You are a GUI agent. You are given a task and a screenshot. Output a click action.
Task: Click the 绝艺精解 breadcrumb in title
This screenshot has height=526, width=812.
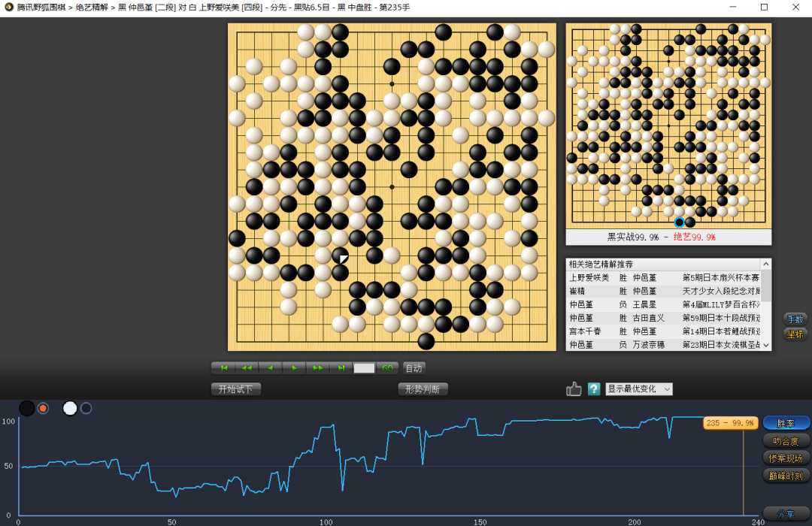[92, 8]
